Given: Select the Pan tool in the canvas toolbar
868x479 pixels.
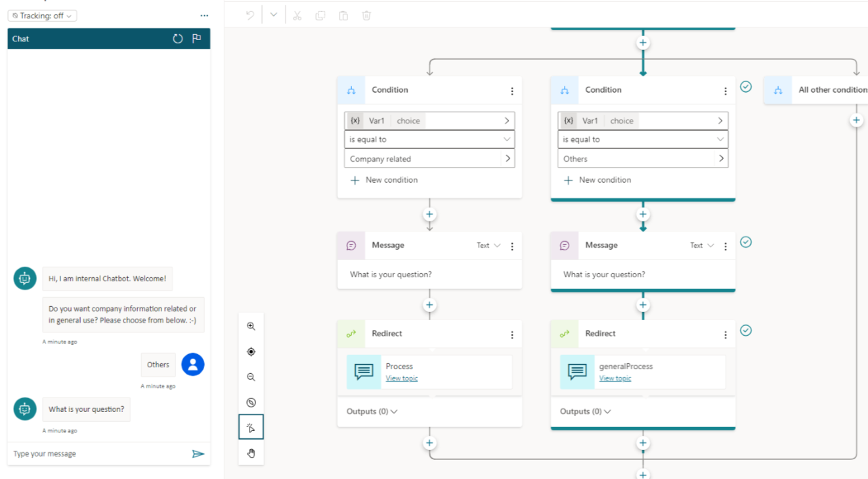Looking at the screenshot, I should (251, 452).
